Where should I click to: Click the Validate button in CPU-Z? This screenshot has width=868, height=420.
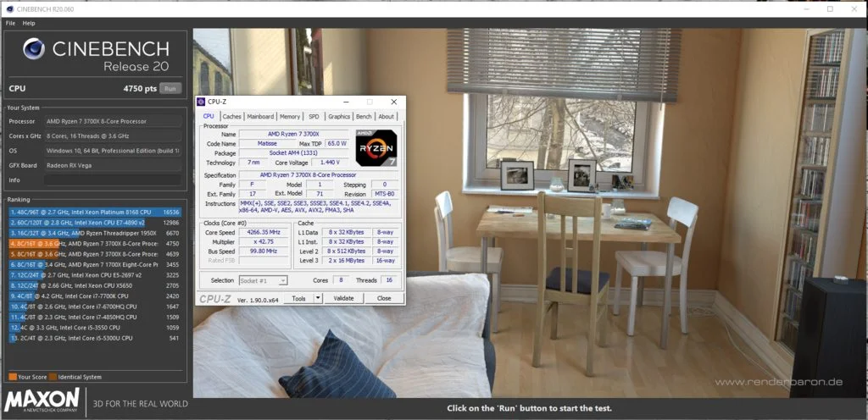(x=343, y=298)
